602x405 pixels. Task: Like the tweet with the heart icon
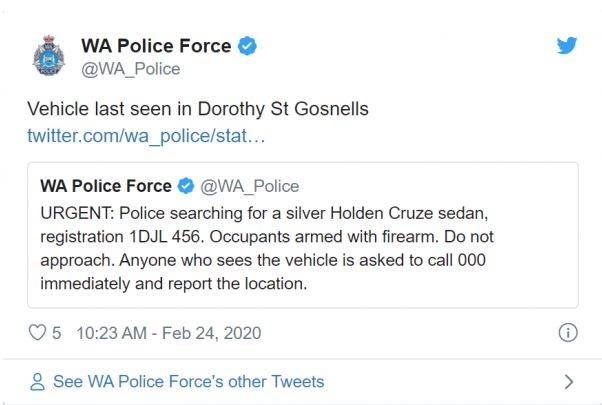coord(37,332)
